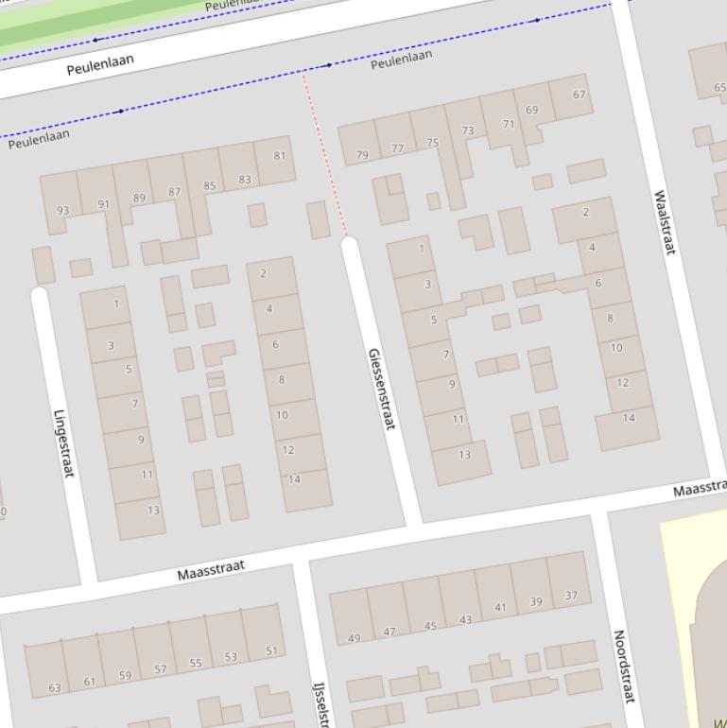
Task: Select building number 71
Action: point(509,124)
